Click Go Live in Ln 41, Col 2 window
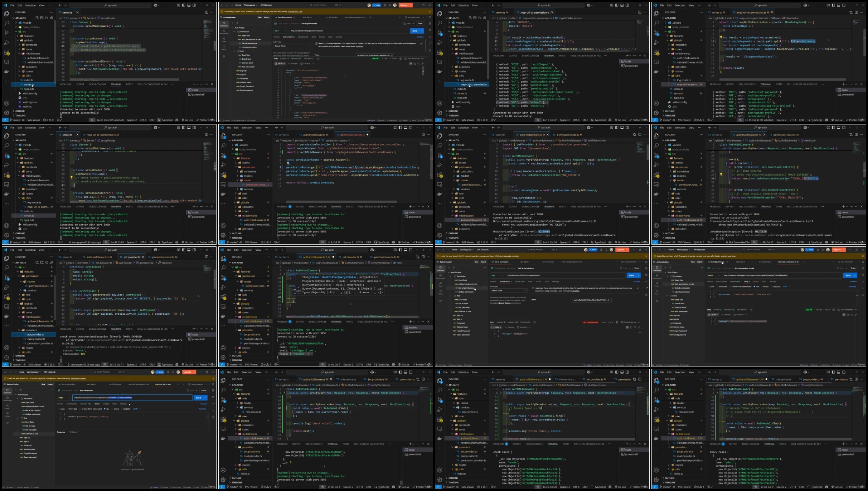868x491 pixels. [187, 120]
